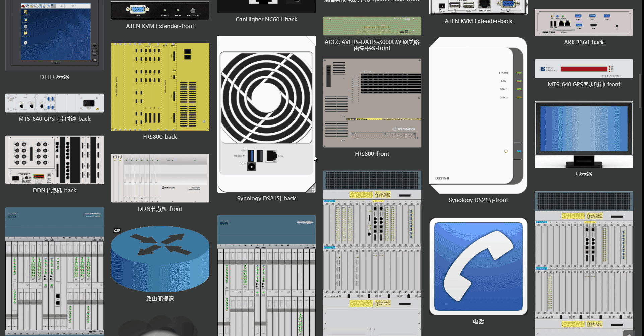This screenshot has width=644, height=336.
Task: Click the 'DELL显示器' caption text
Action: click(55, 77)
